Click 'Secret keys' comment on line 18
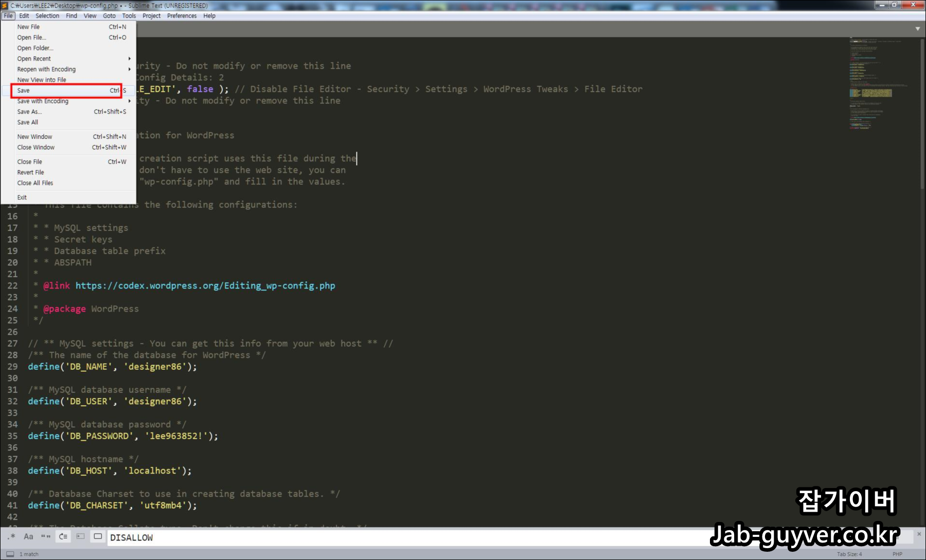 click(x=83, y=239)
